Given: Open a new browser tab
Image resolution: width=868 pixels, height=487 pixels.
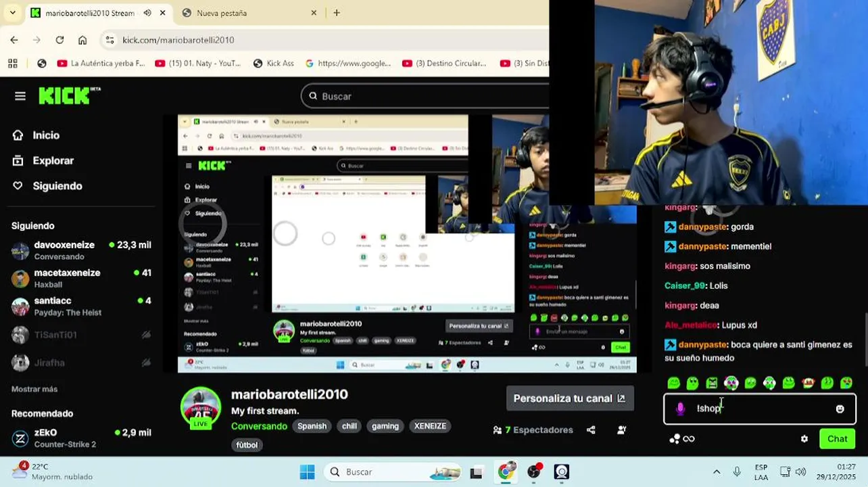Looking at the screenshot, I should click(x=337, y=13).
